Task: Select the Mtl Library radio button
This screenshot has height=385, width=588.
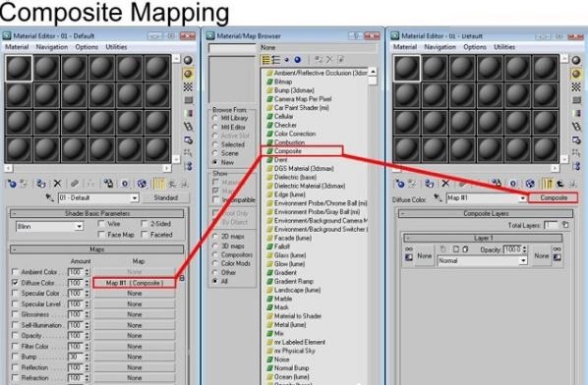Action: pos(215,118)
